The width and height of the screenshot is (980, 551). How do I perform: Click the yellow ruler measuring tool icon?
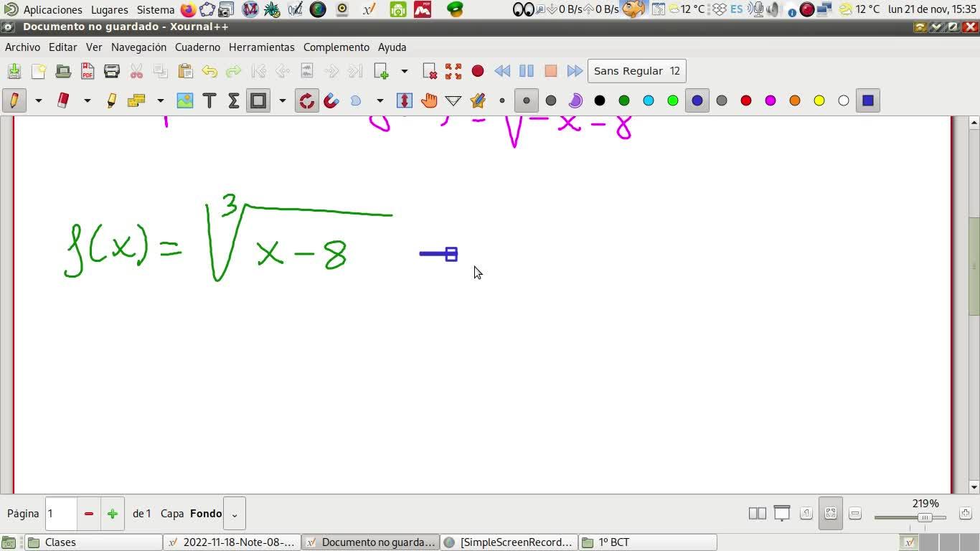(136, 100)
